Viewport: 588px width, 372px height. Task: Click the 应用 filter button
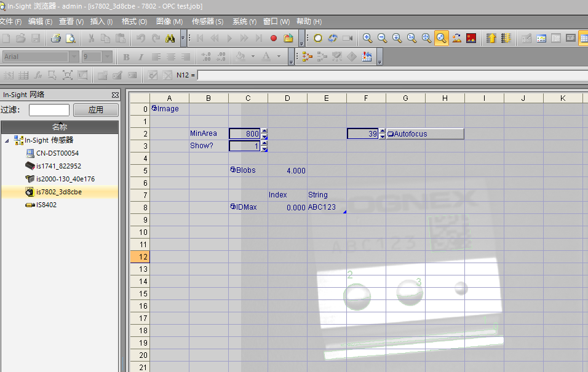pos(95,109)
